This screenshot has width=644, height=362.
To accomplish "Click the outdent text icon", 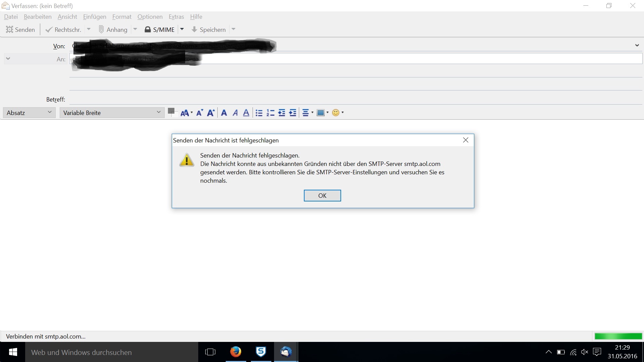I will (282, 113).
